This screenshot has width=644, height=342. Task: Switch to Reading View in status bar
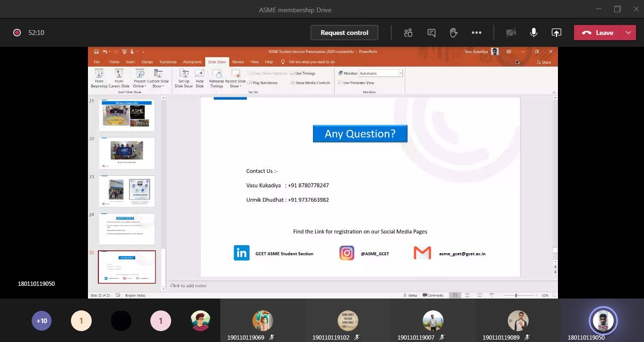(x=479, y=295)
